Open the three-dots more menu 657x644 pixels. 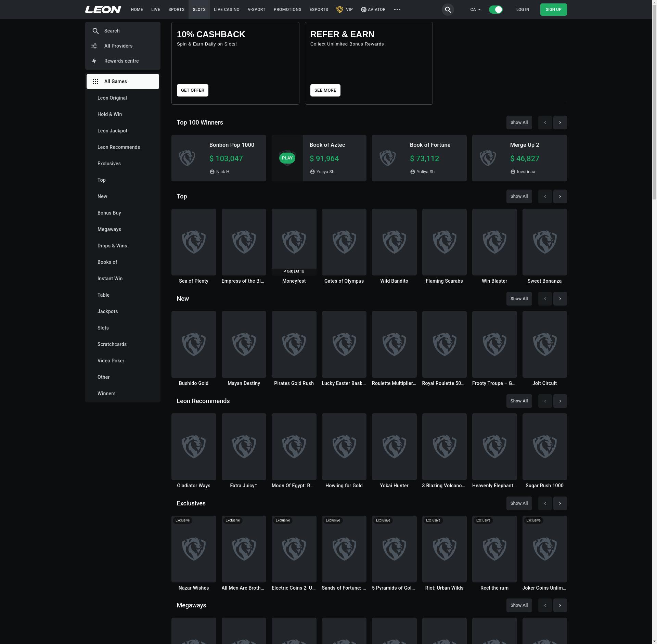[x=397, y=10]
